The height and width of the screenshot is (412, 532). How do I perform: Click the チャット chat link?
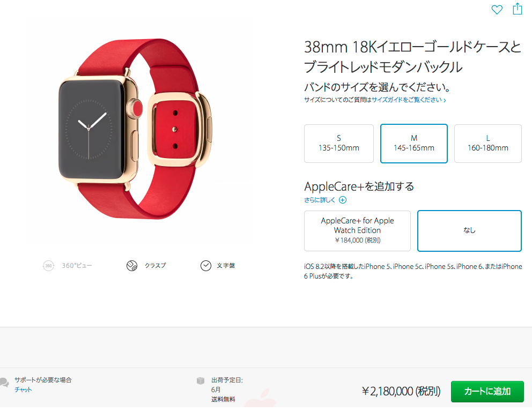pyautogui.click(x=23, y=389)
